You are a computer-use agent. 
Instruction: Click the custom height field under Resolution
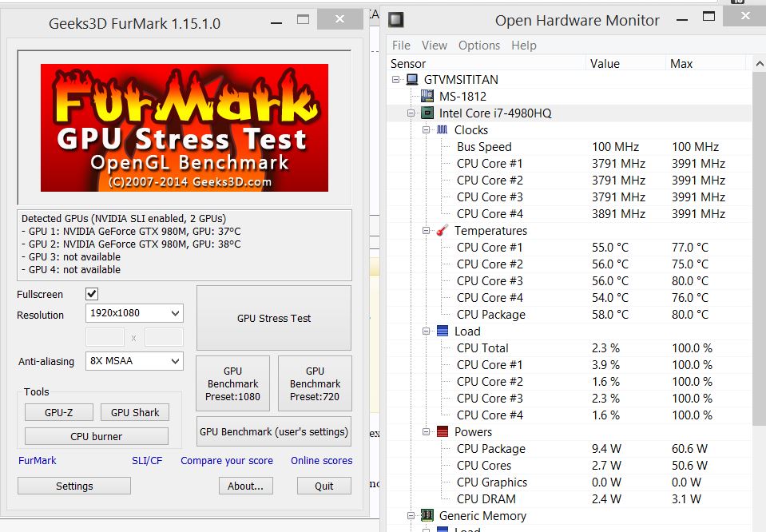164,338
